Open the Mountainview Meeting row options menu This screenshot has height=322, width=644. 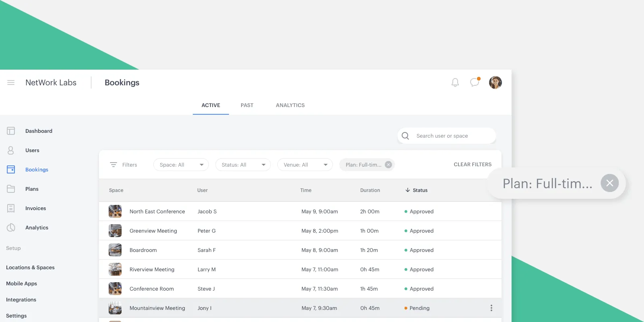click(x=491, y=308)
